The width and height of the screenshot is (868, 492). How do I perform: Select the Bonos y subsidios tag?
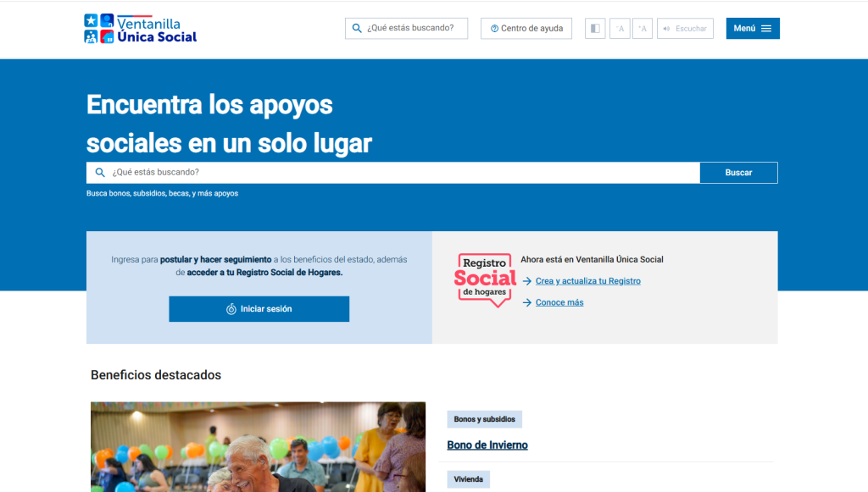tap(484, 419)
